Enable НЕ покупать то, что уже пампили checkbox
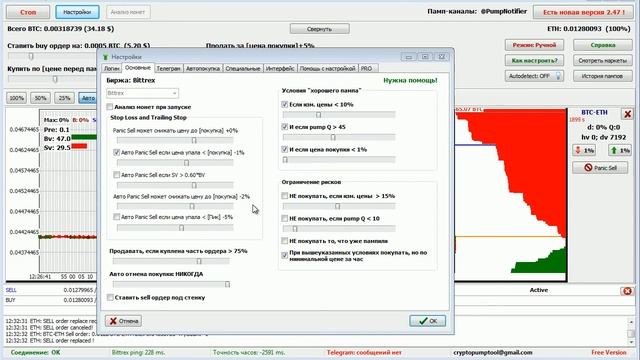Image resolution: width=640 pixels, height=360 pixels. pyautogui.click(x=285, y=241)
